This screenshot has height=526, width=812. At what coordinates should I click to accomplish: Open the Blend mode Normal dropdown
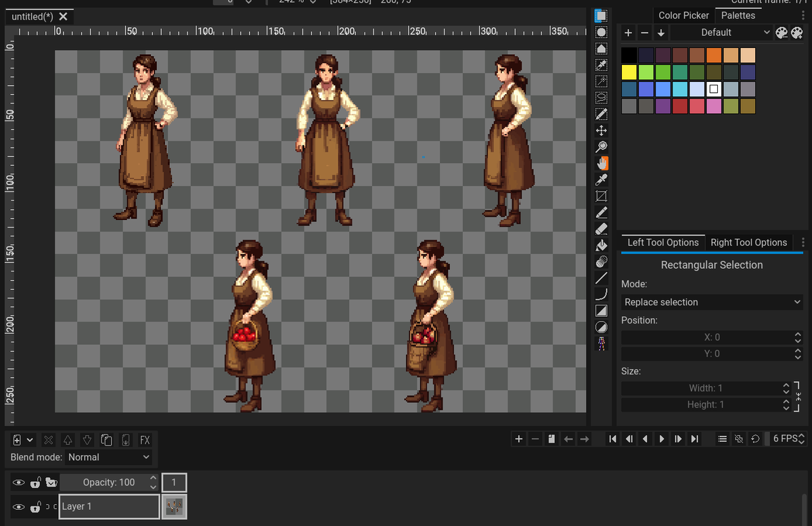(108, 457)
